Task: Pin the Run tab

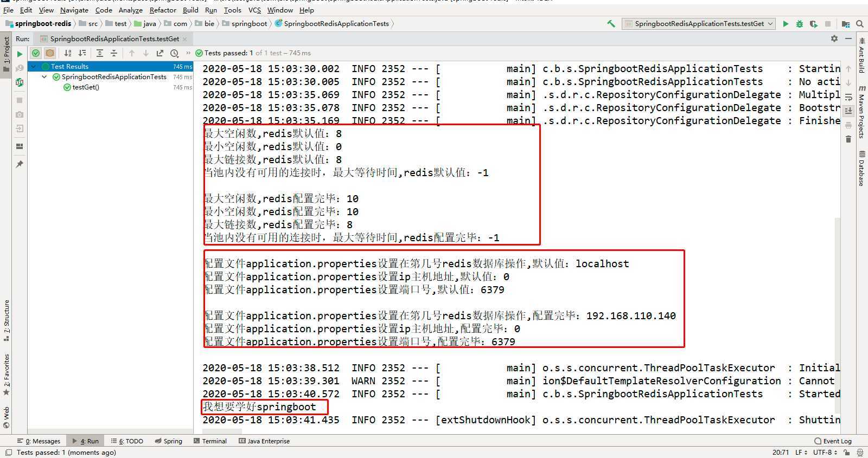Action: point(20,164)
